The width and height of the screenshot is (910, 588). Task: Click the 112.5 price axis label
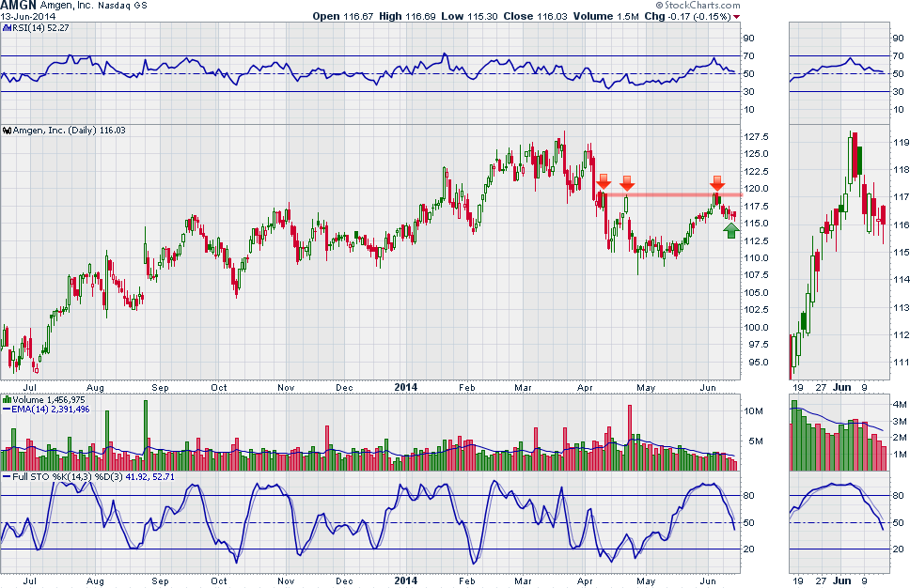[x=756, y=240]
